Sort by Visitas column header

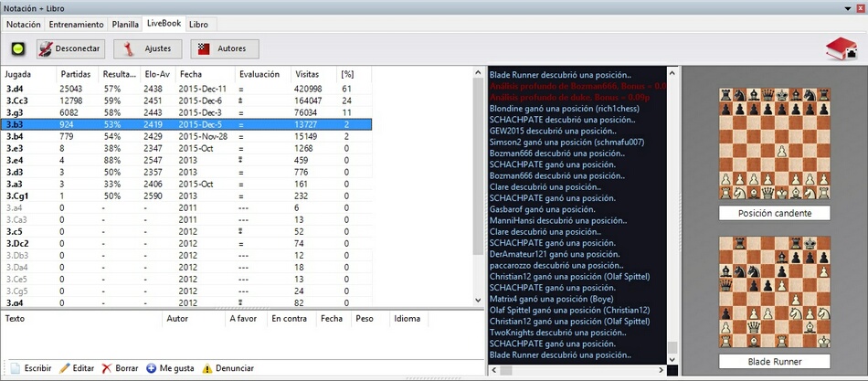click(x=314, y=74)
